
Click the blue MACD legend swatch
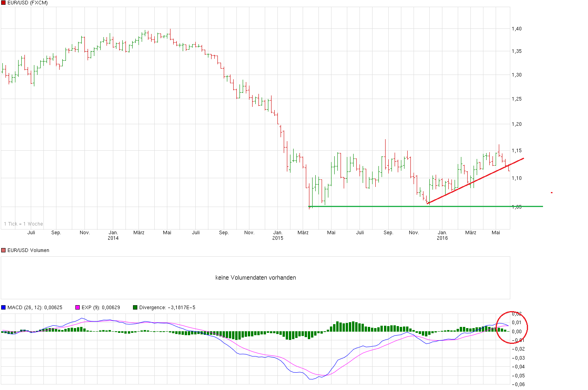[x=4, y=307]
